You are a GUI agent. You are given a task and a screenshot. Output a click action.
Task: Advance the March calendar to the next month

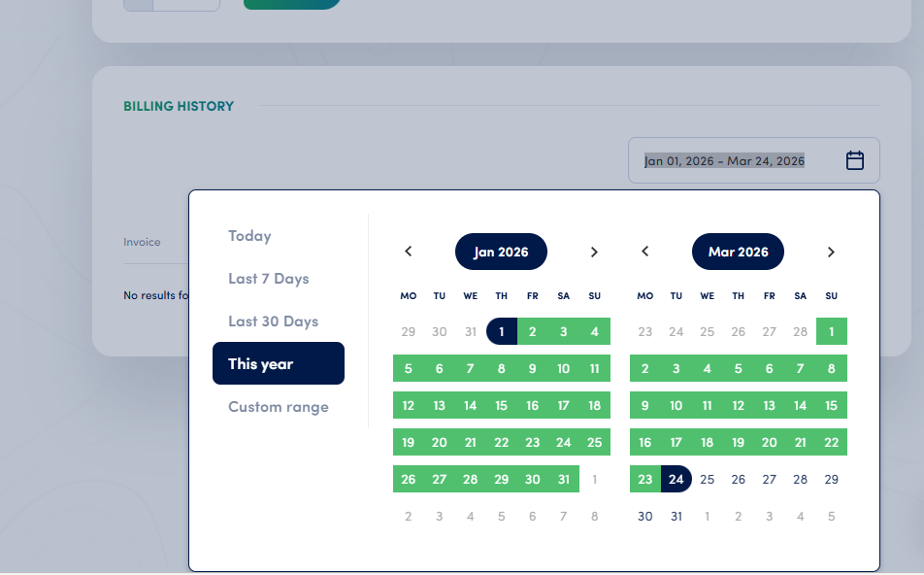click(831, 251)
